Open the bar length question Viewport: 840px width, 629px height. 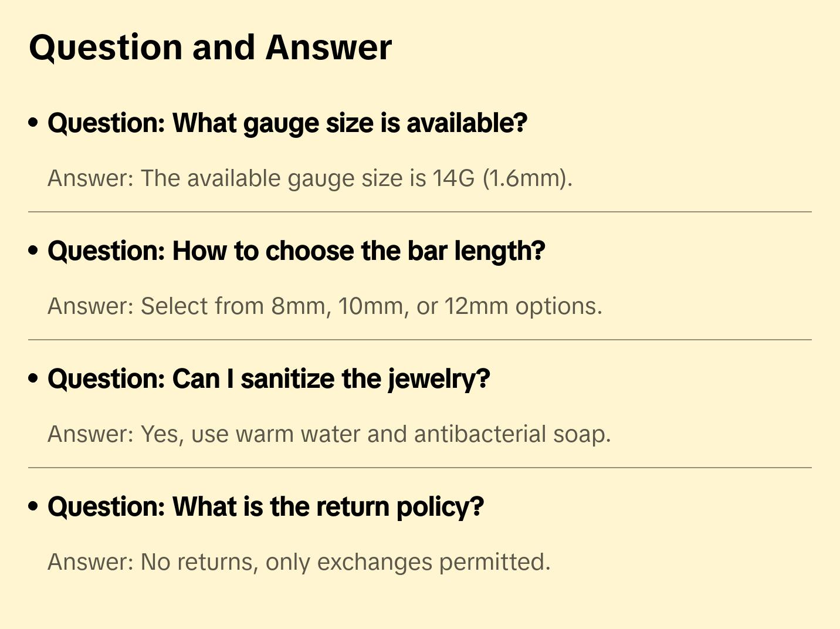pyautogui.click(x=296, y=251)
